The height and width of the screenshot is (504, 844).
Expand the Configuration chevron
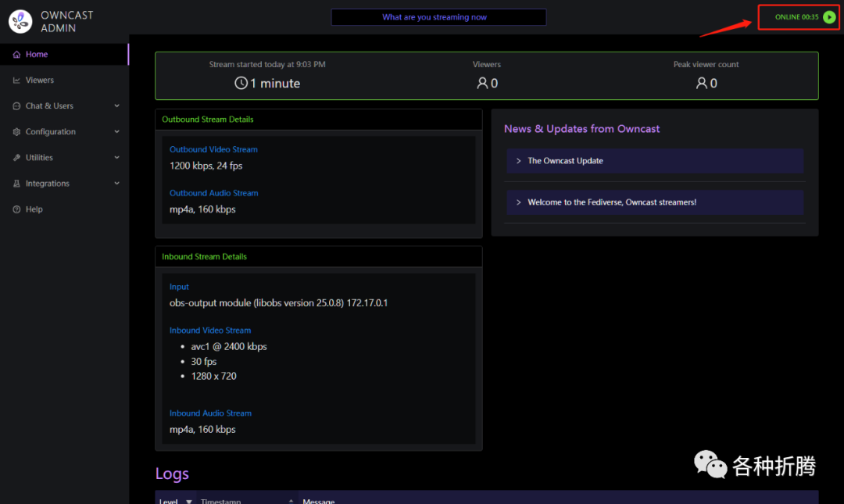click(x=116, y=132)
